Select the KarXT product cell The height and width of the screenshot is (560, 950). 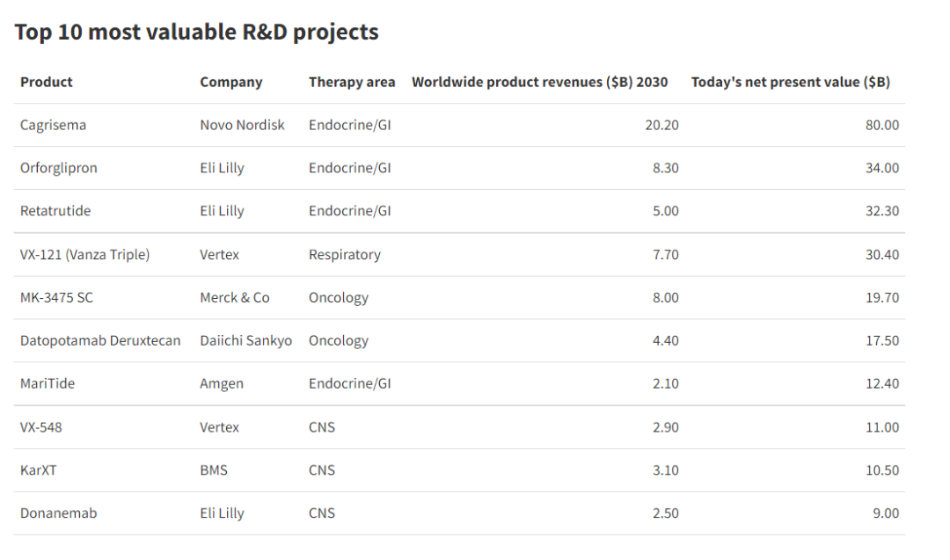point(39,470)
